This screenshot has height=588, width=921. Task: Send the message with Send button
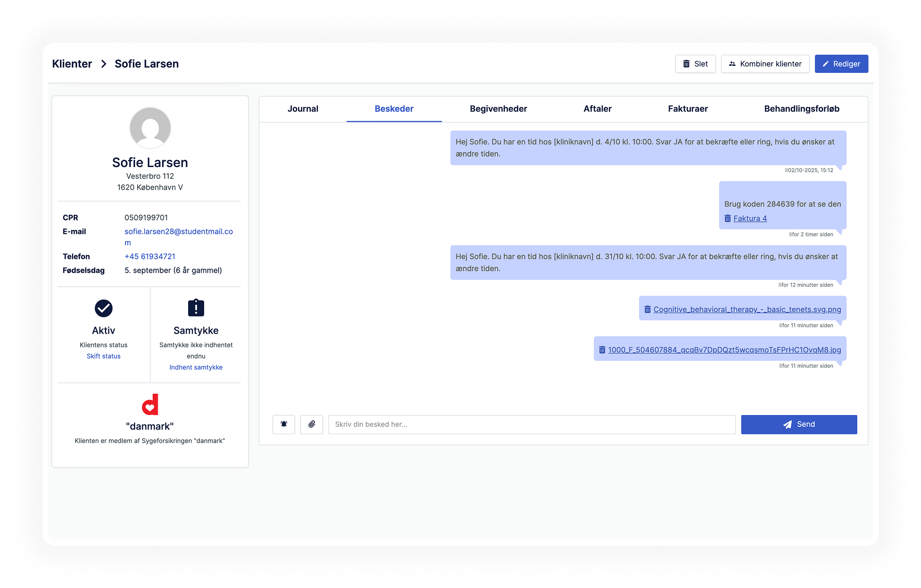pyautogui.click(x=799, y=424)
